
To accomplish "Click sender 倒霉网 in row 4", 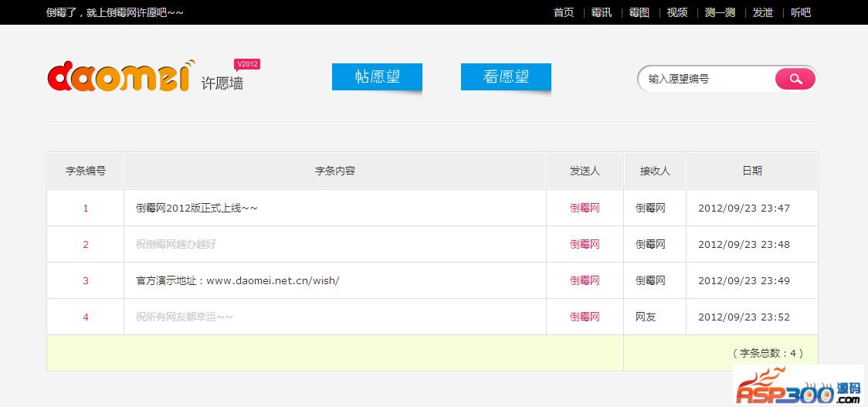I will (585, 317).
